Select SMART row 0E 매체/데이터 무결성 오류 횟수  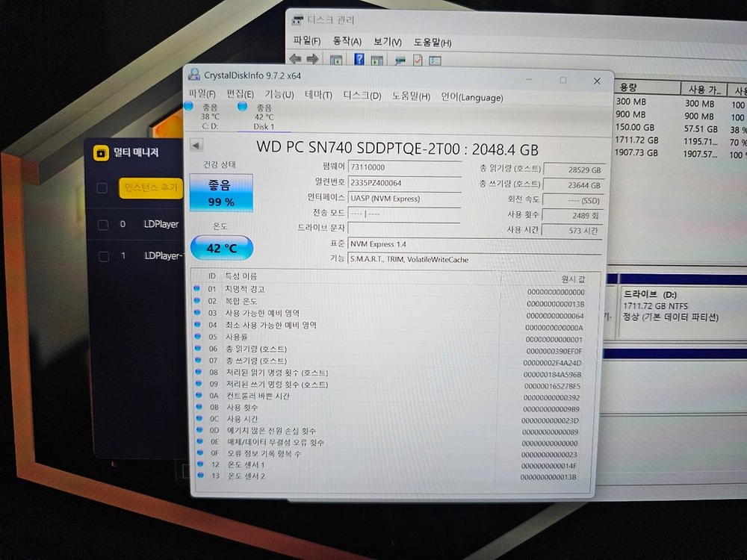391,442
